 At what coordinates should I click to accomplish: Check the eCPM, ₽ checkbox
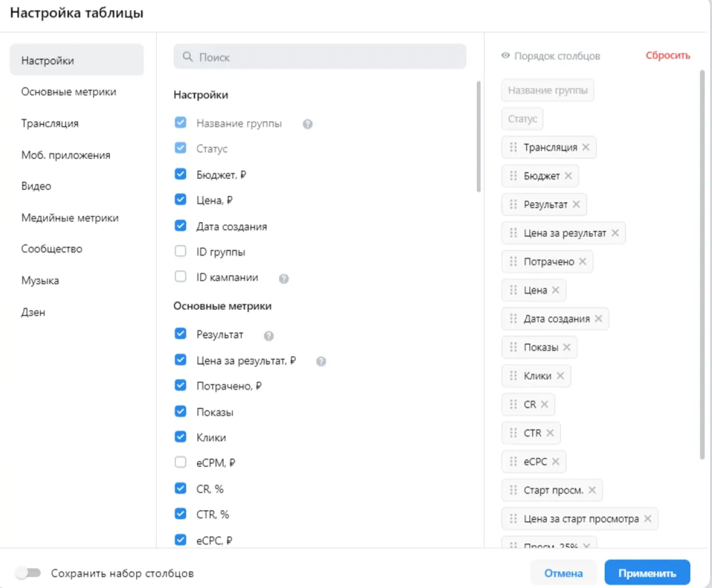[x=181, y=463]
